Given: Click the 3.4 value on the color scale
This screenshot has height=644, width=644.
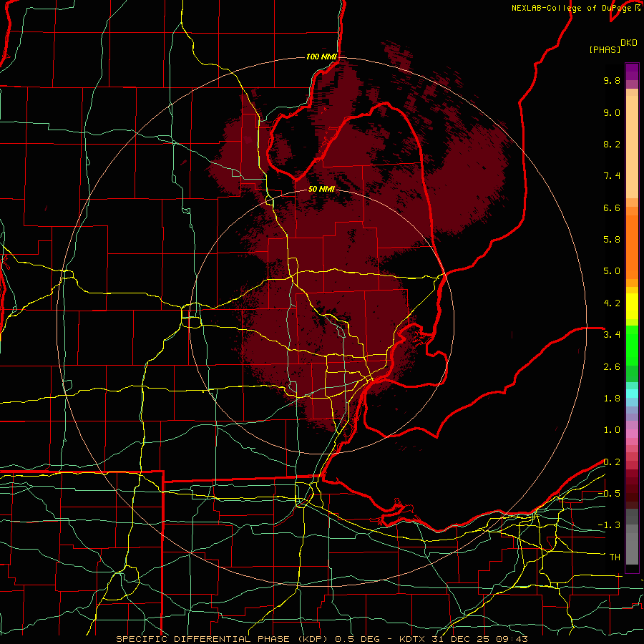Looking at the screenshot, I should pyautogui.click(x=612, y=335).
